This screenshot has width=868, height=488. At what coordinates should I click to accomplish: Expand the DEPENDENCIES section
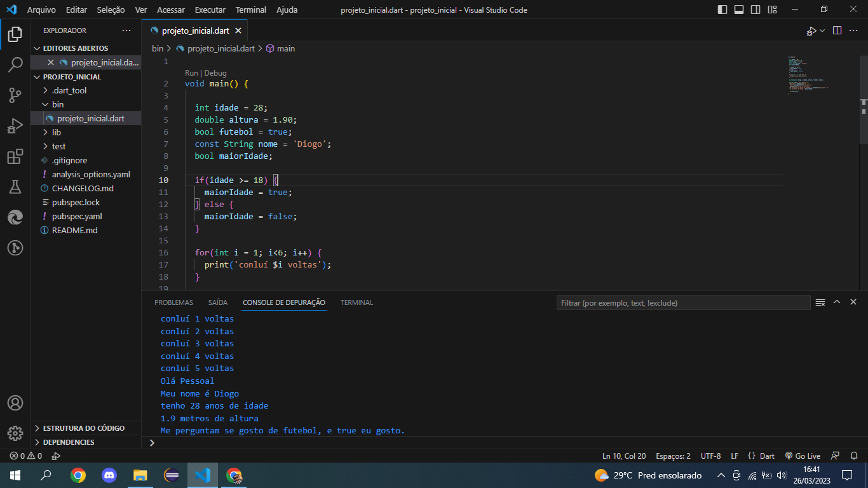click(x=86, y=442)
